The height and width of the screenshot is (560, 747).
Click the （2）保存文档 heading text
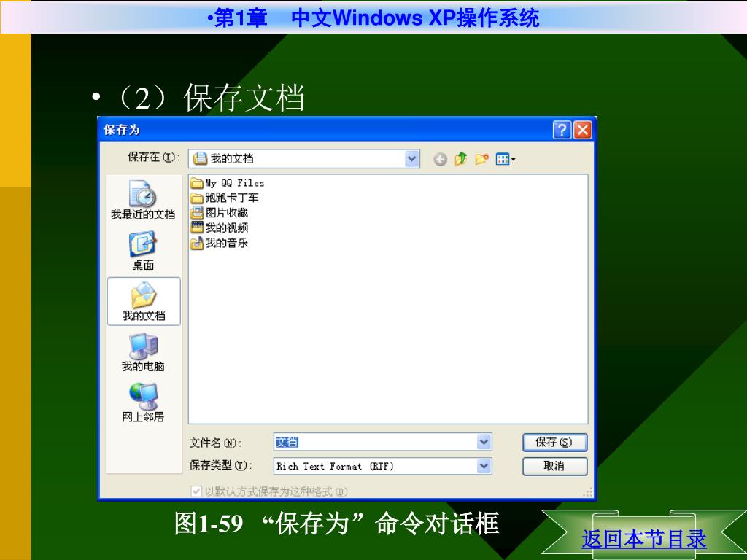tap(209, 98)
